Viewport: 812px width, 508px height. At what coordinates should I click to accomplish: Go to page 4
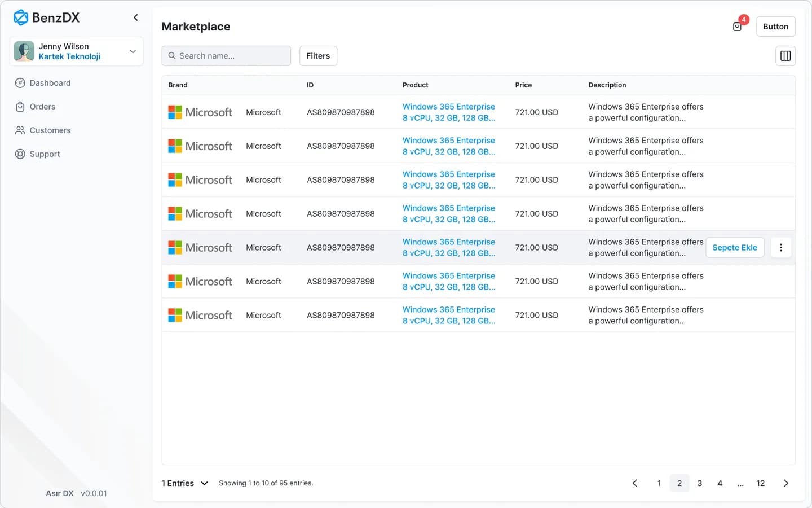pyautogui.click(x=720, y=483)
